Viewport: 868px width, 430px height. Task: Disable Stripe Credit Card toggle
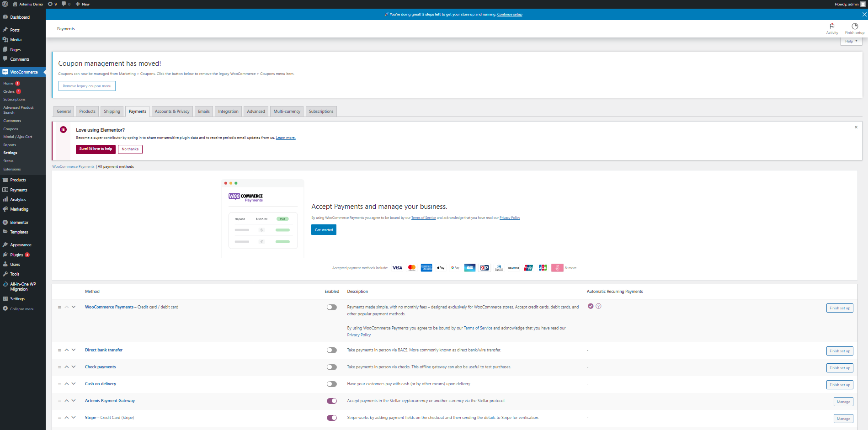(332, 418)
